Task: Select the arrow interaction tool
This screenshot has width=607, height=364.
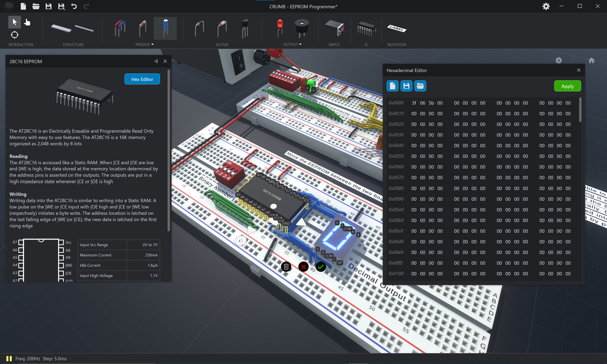Action: (x=15, y=22)
